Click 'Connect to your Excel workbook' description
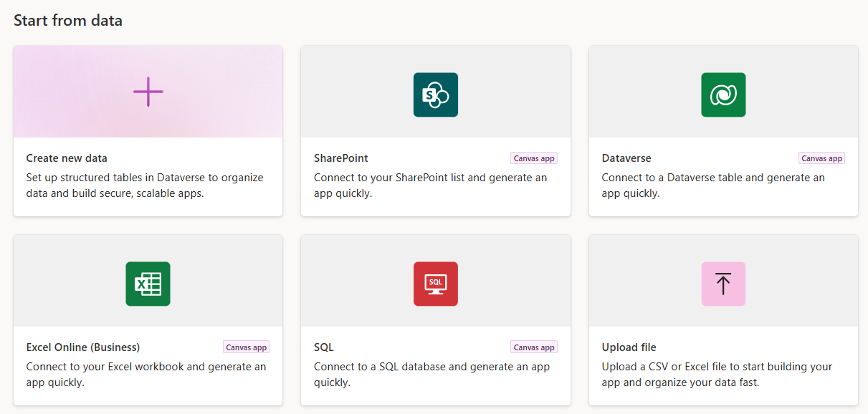Image resolution: width=868 pixels, height=414 pixels. coord(146,375)
